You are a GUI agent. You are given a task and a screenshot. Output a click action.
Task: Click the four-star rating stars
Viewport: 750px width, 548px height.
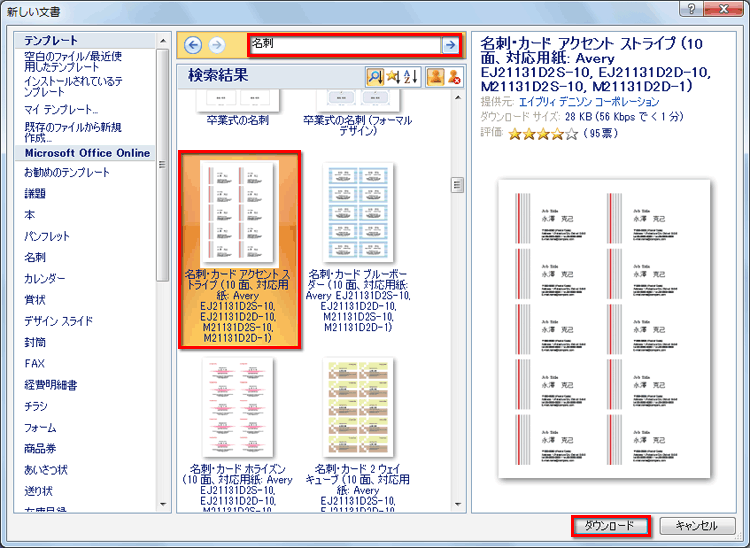tap(543, 133)
